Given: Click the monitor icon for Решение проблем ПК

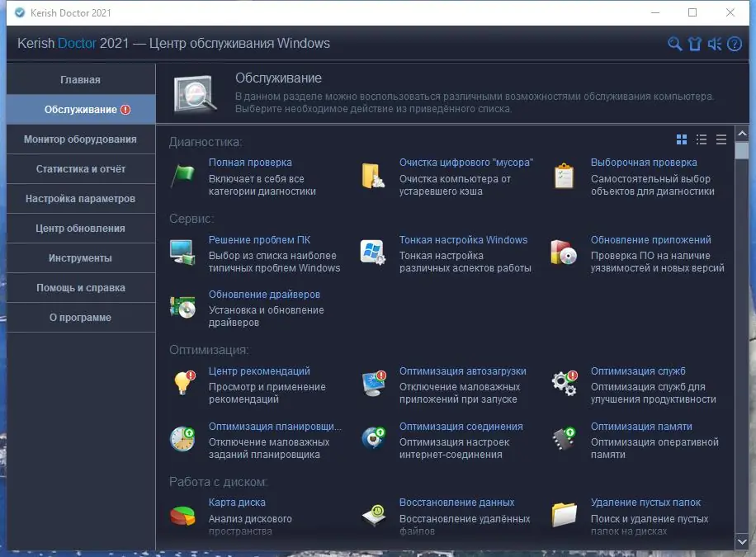Looking at the screenshot, I should (x=183, y=250).
